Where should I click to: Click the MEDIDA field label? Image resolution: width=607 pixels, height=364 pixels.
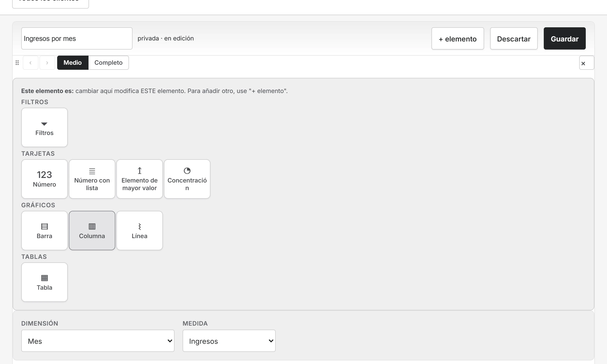pos(195,323)
